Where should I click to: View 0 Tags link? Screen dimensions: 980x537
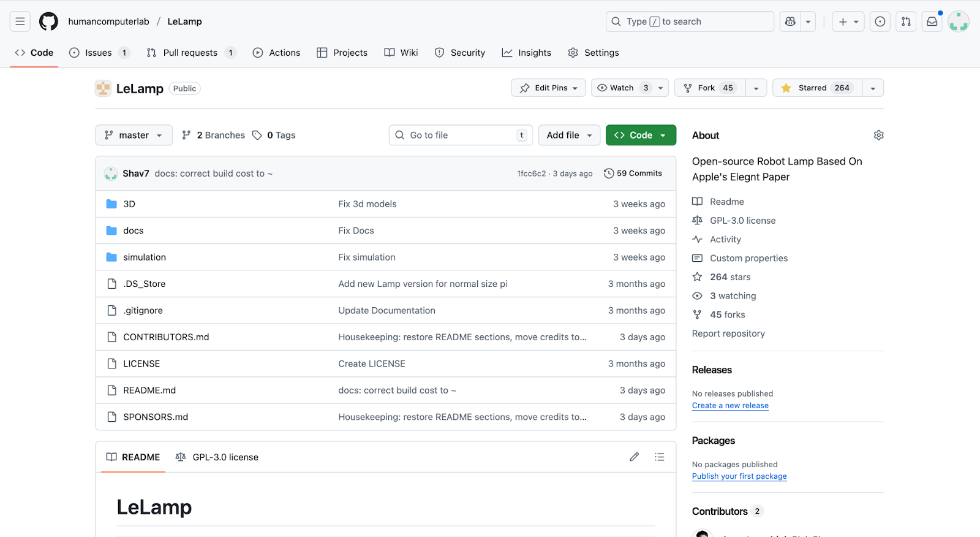274,135
